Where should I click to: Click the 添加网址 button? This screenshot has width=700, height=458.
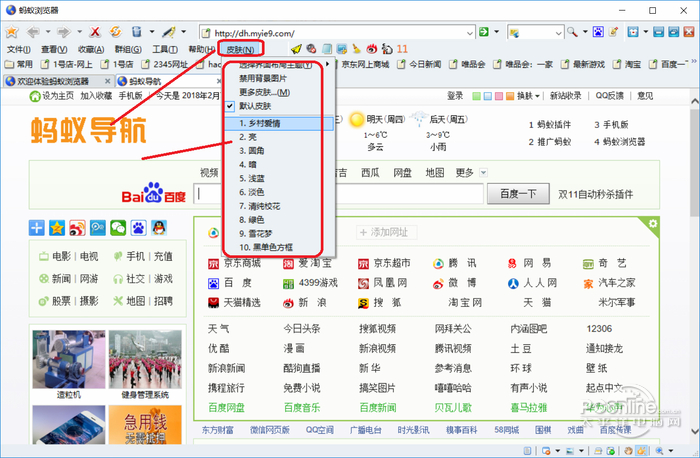point(387,232)
